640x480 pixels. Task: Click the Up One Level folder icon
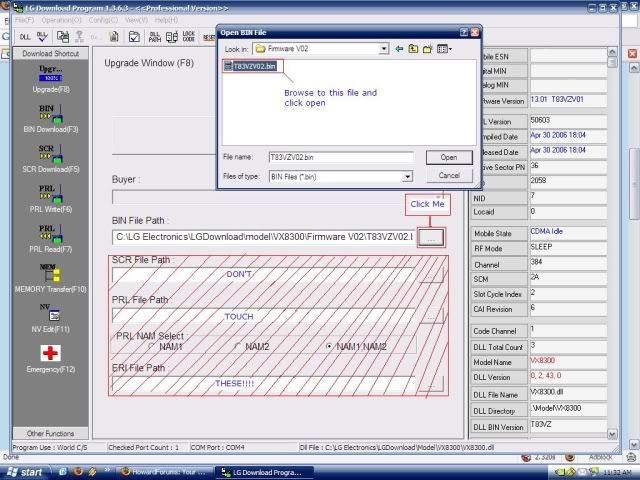(413, 49)
